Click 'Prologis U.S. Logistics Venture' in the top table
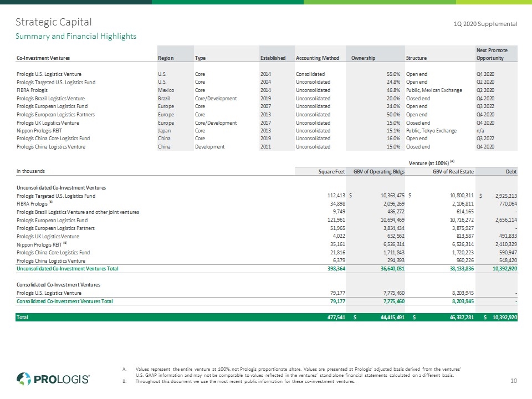 point(49,74)
